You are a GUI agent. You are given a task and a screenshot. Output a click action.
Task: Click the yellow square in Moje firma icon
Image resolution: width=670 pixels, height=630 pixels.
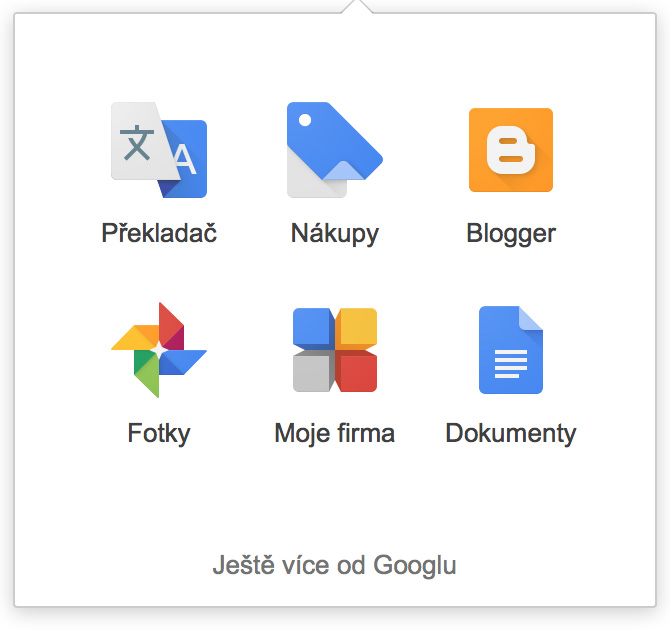[357, 327]
